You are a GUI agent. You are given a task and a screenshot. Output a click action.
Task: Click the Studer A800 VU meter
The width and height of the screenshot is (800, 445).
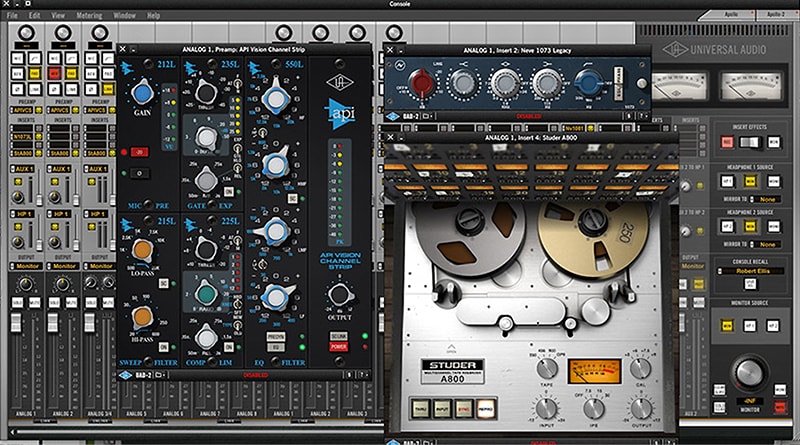click(x=594, y=371)
